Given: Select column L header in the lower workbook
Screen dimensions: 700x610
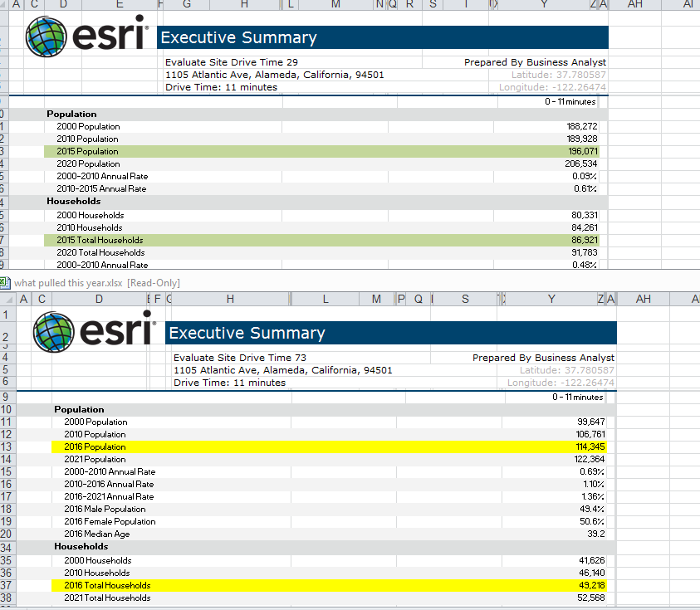Looking at the screenshot, I should coord(326,299).
